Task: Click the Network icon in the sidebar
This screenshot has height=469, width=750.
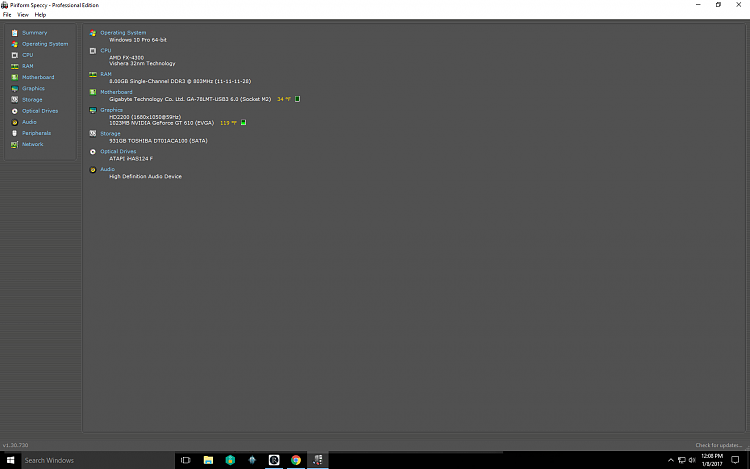Action: pos(14,144)
